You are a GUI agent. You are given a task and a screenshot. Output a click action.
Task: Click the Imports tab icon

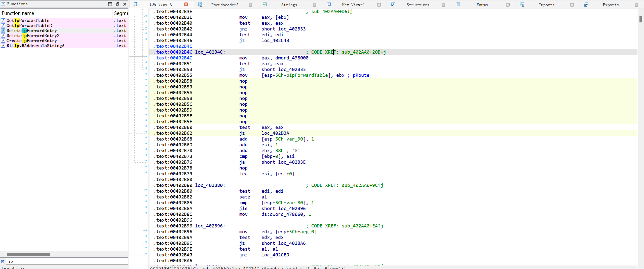[522, 5]
